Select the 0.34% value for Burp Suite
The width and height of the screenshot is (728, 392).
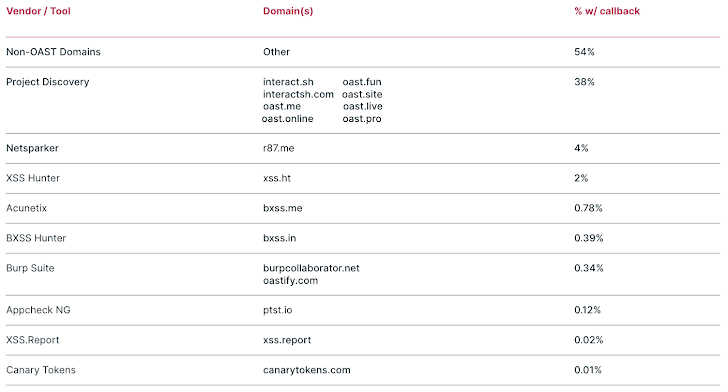(x=589, y=268)
